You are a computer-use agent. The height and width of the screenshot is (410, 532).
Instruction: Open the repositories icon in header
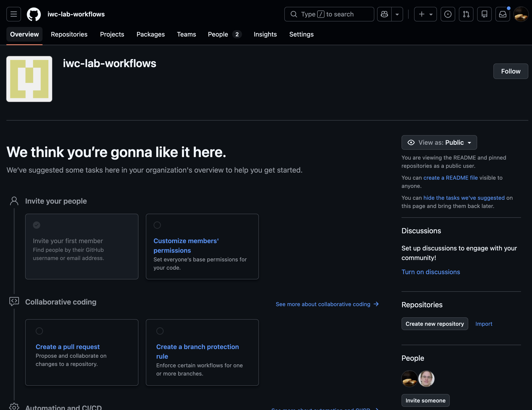484,14
